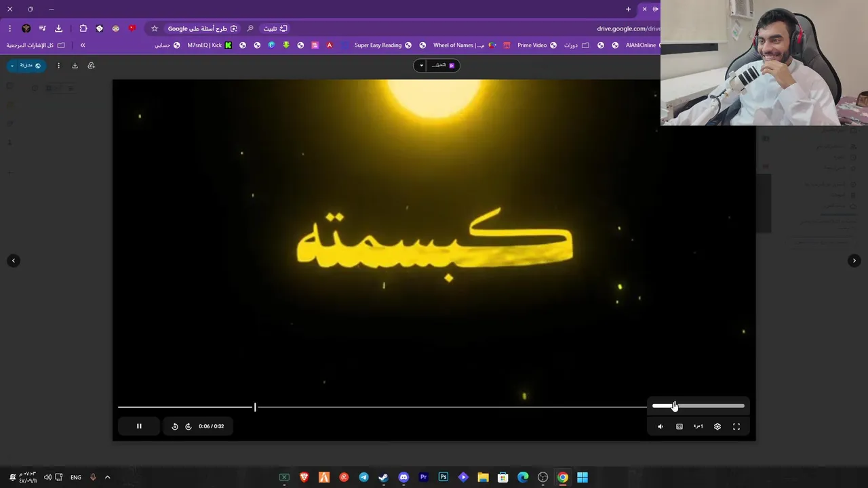
Task: Open the system volume tray icon
Action: [47, 477]
